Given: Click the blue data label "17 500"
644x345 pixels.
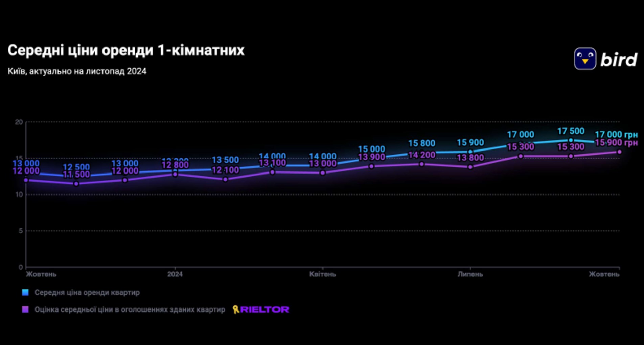Looking at the screenshot, I should pos(571,131).
